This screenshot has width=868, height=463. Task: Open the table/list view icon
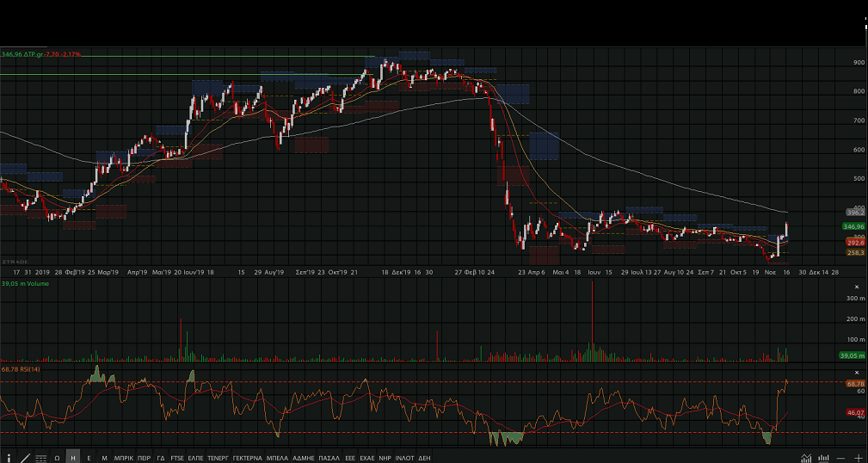click(40, 458)
